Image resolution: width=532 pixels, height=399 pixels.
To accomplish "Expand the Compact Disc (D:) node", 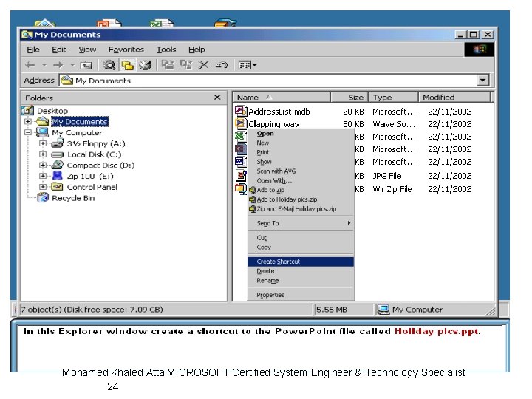I will (43, 165).
